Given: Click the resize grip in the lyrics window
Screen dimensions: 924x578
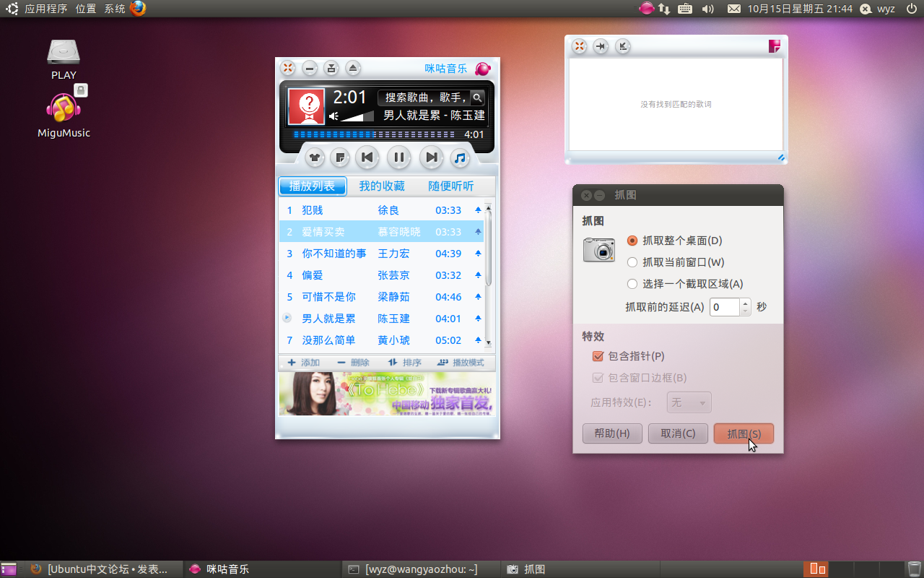Looking at the screenshot, I should tap(780, 157).
